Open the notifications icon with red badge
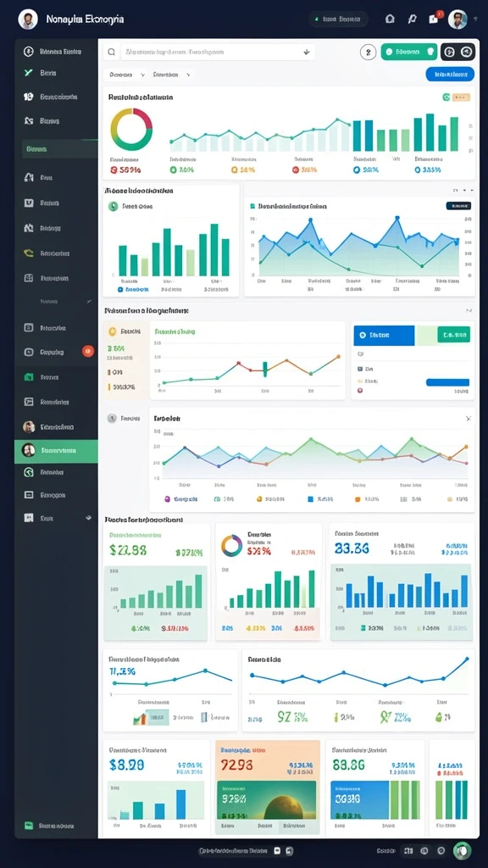Viewport: 488px width, 868px height. 434,19
